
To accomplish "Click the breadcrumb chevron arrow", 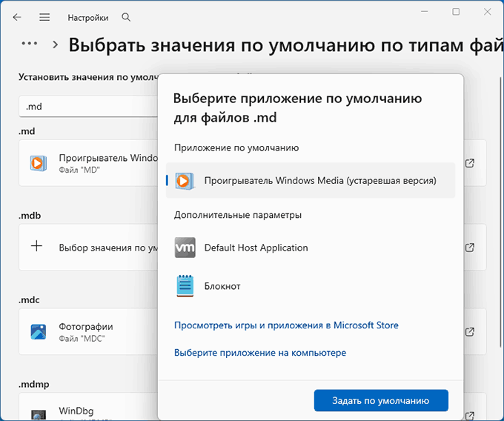I will pyautogui.click(x=56, y=44).
